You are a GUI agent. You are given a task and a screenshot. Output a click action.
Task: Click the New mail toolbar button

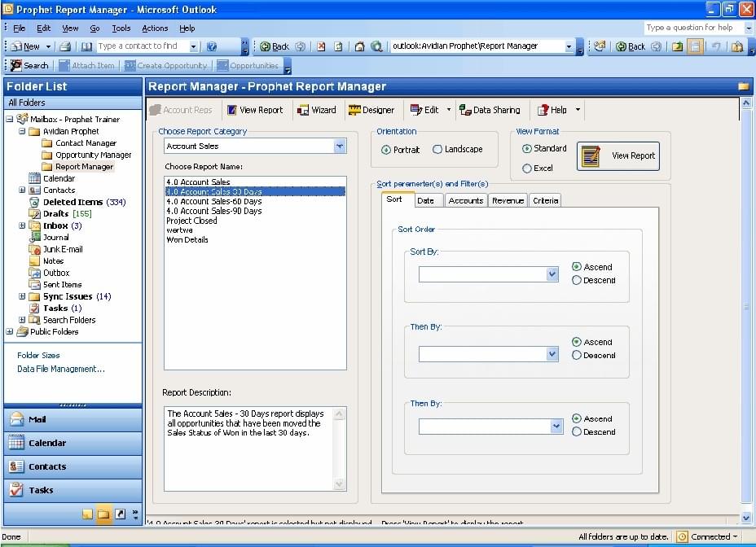pos(27,46)
